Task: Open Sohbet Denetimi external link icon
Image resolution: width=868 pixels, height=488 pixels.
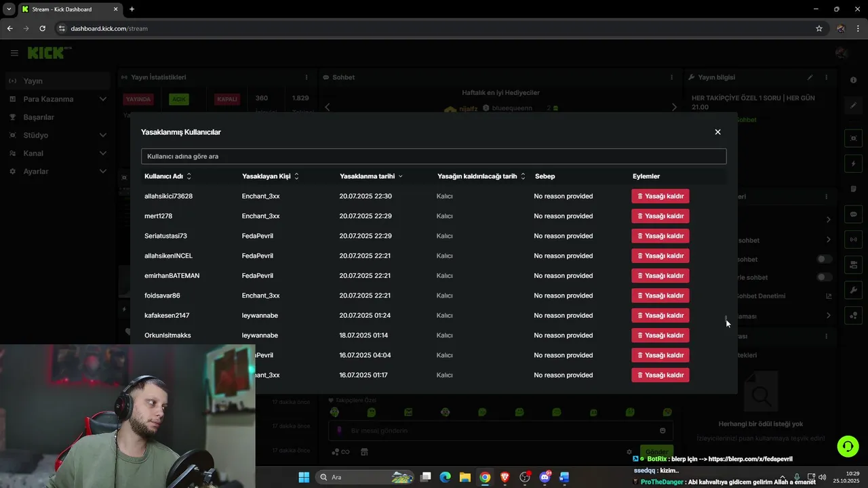Action: pos(828,296)
